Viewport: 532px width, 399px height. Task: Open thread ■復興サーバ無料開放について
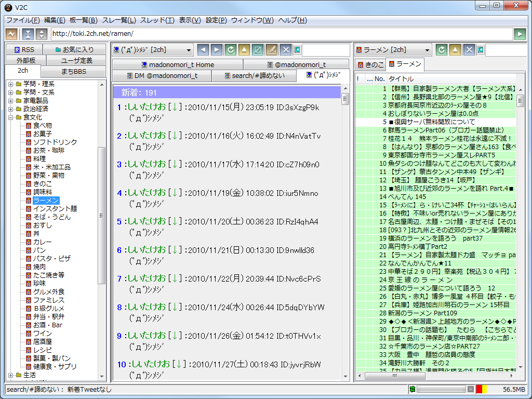click(432, 122)
